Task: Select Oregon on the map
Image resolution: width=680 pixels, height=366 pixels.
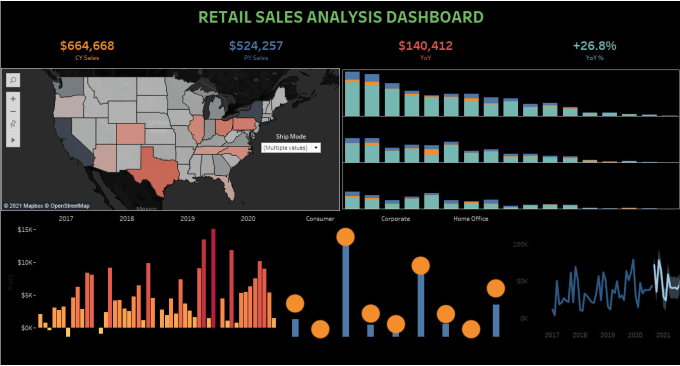Action: [69, 106]
